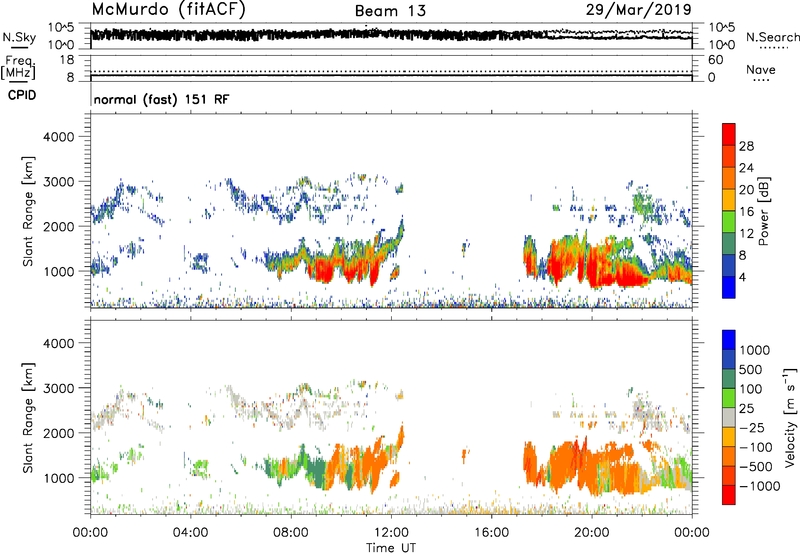Click the 12 label on Power colorbar
Image resolution: width=800 pixels, height=554 pixels.
tap(746, 234)
